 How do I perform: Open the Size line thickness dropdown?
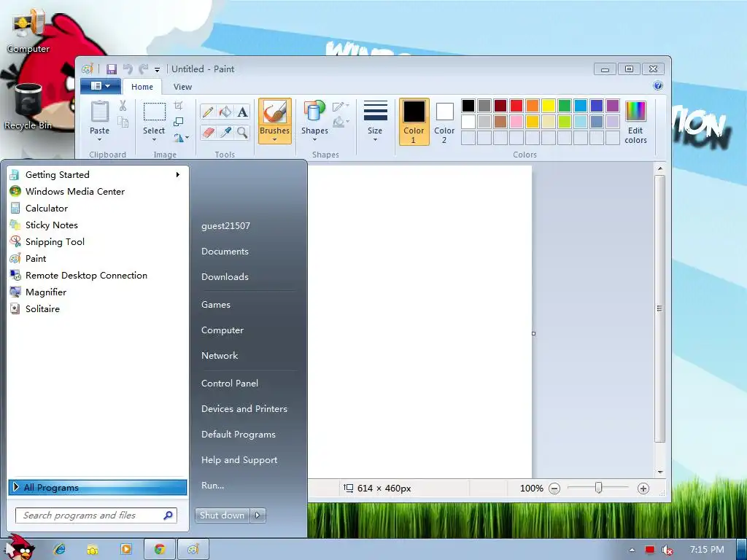[375, 121]
